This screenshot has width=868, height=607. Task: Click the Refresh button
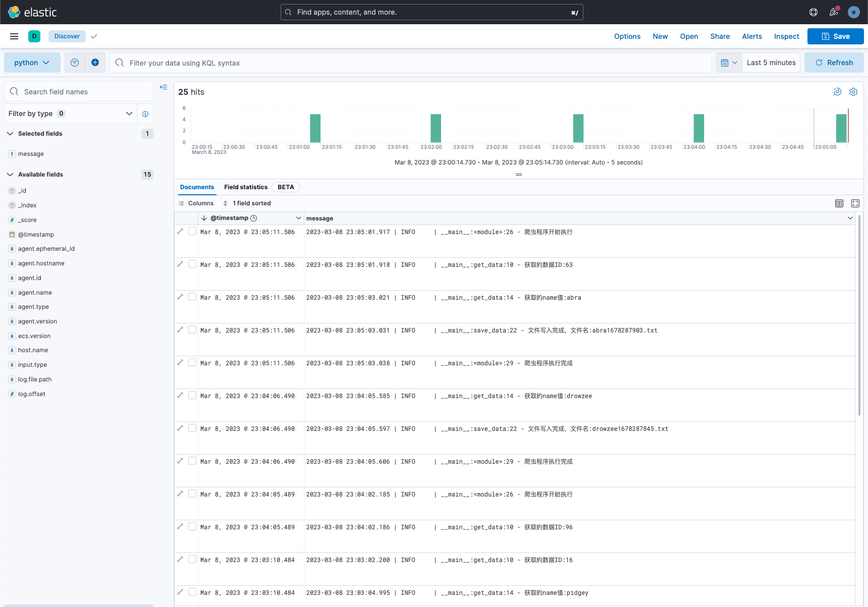coord(834,63)
